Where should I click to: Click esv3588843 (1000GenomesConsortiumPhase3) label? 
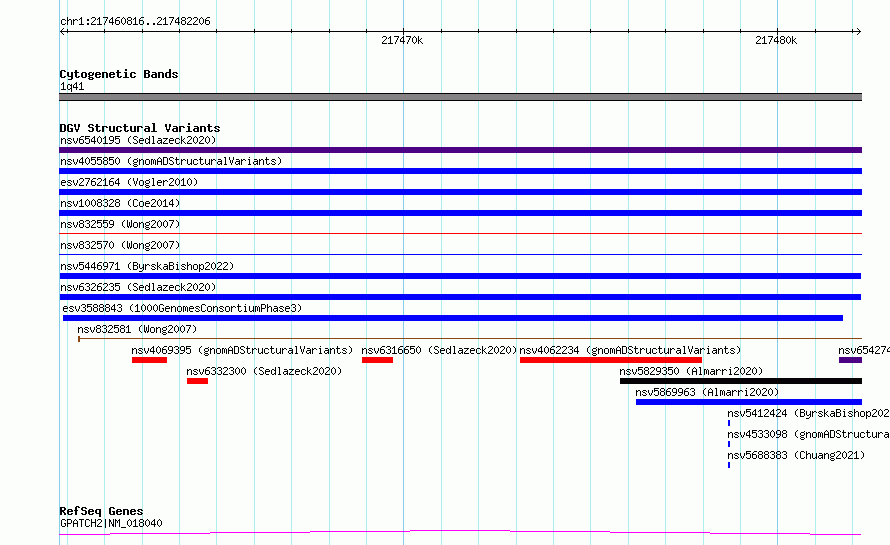point(182,308)
